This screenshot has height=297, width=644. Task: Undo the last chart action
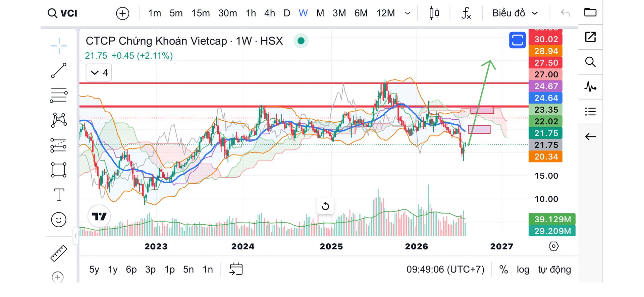566,13
